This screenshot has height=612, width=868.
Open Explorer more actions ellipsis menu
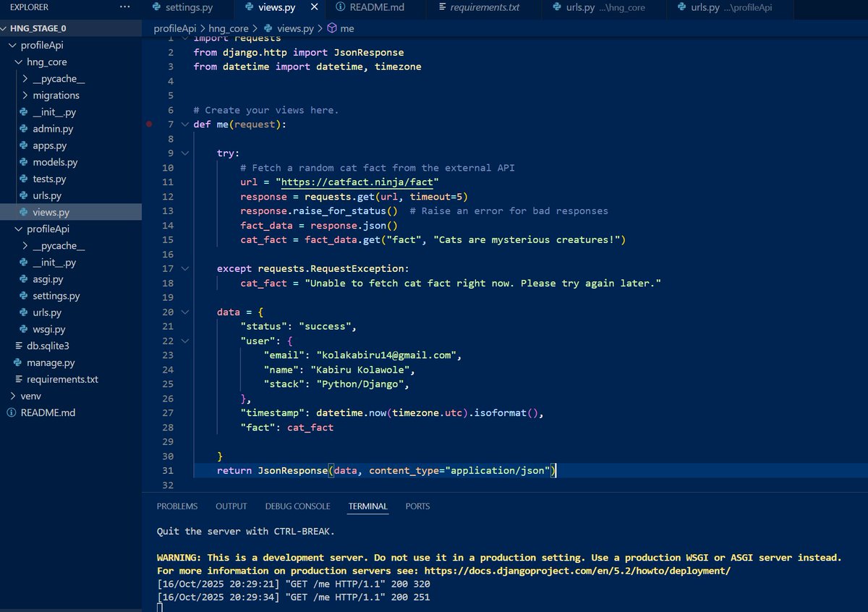[x=125, y=7]
